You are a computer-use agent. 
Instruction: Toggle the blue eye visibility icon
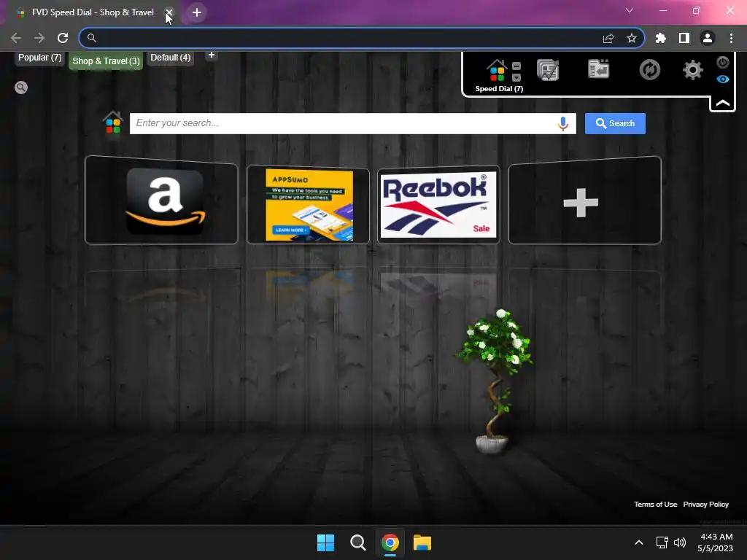click(x=723, y=79)
